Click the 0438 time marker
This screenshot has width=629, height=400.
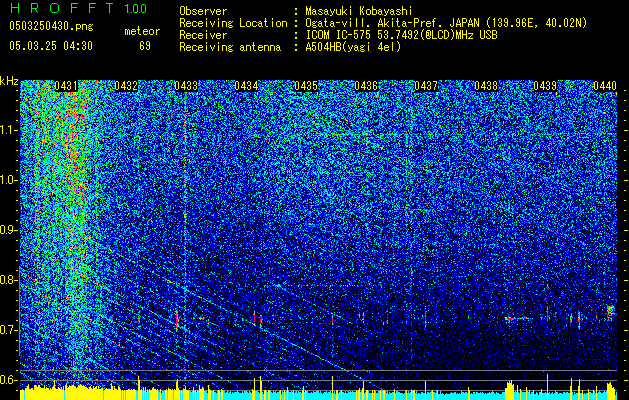(486, 86)
